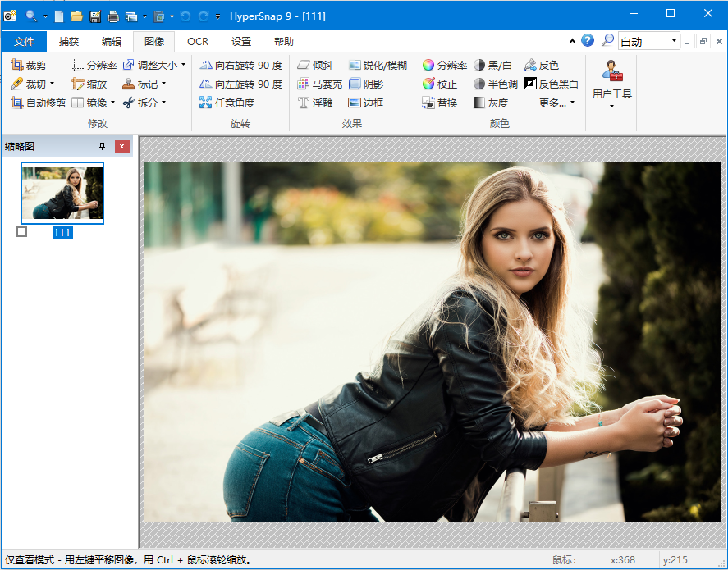Select the 111 image thumbnail

62,194
